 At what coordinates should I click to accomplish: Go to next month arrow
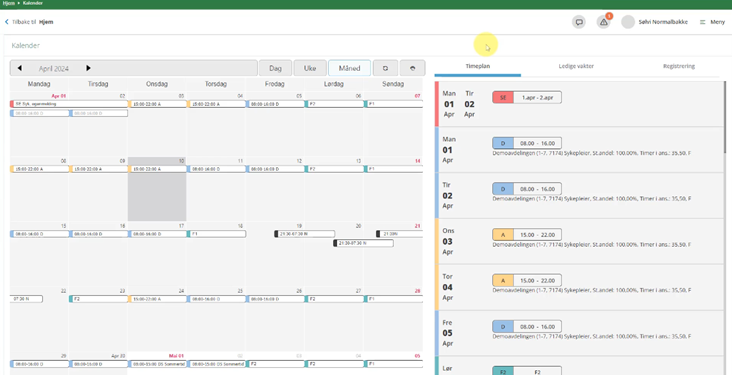88,68
